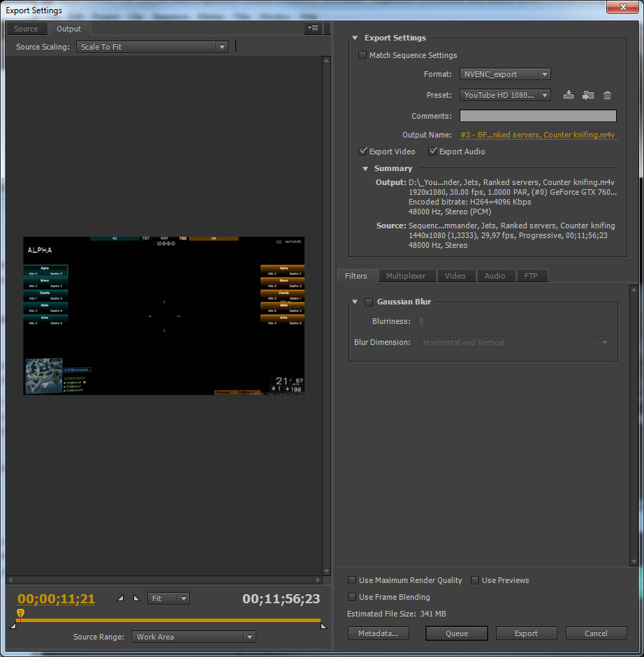Viewport: 644px width, 657px height.
Task: Click the Metadata... button
Action: click(378, 633)
